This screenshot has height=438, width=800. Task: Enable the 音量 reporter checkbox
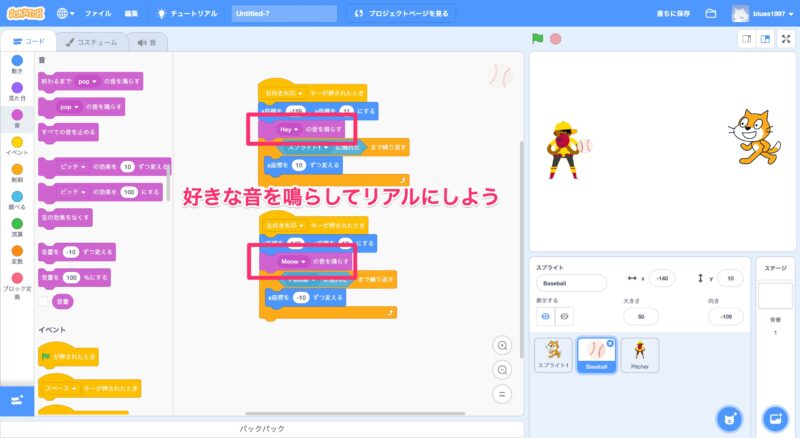point(44,300)
